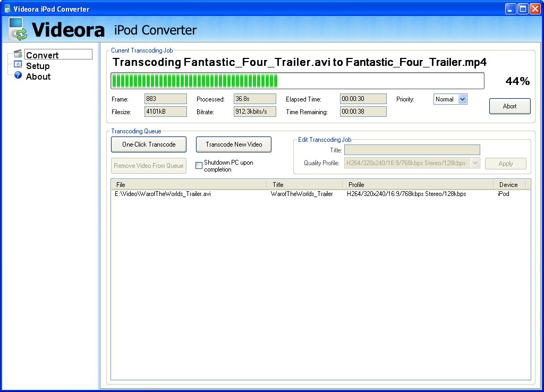
Task: Click the Setup magnifier icon in sidebar
Action: point(18,65)
